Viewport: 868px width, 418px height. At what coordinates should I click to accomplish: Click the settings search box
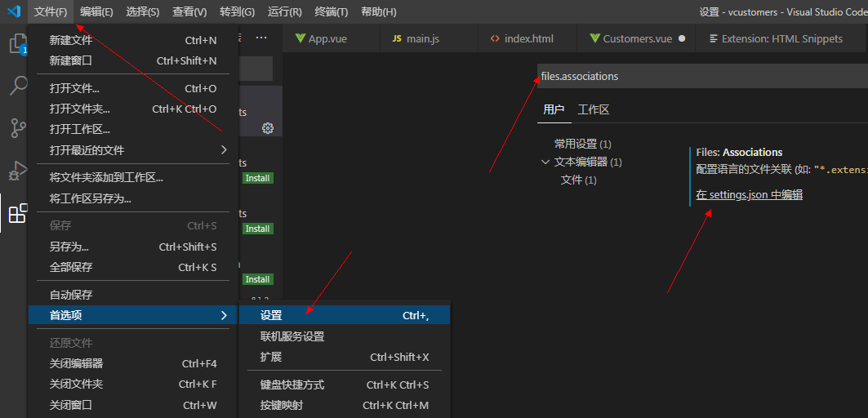coord(702,77)
